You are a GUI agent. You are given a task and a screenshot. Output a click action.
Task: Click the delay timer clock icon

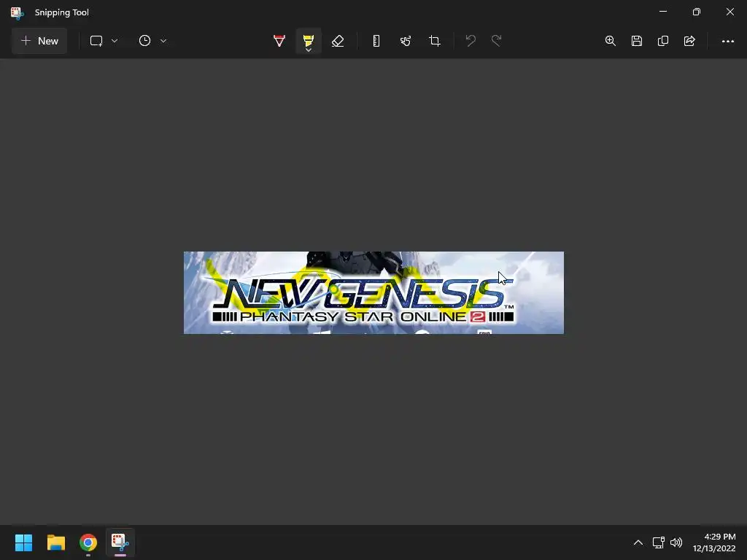(x=145, y=41)
